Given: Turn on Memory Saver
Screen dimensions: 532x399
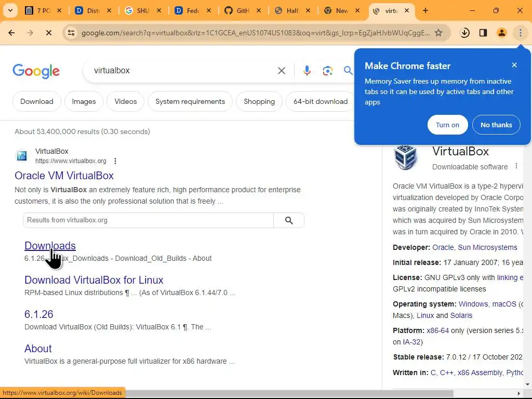Looking at the screenshot, I should pos(447,125).
